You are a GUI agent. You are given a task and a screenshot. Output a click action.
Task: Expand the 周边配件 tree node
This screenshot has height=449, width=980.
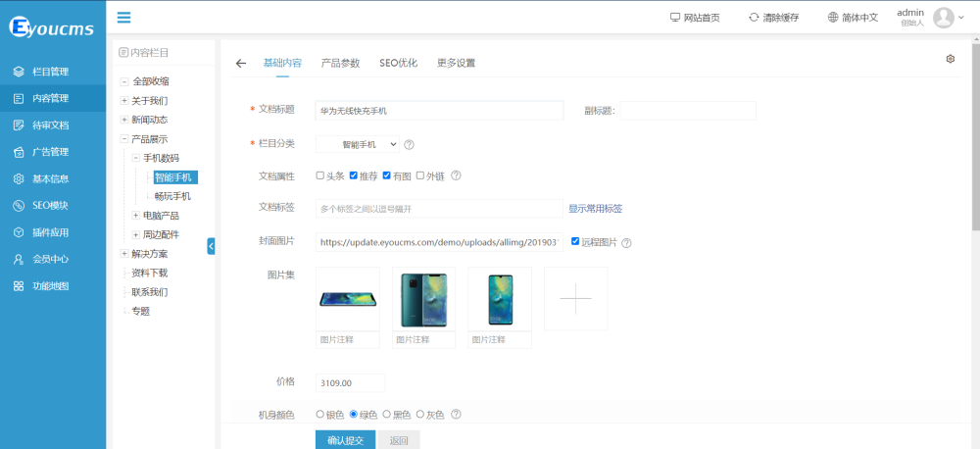135,234
